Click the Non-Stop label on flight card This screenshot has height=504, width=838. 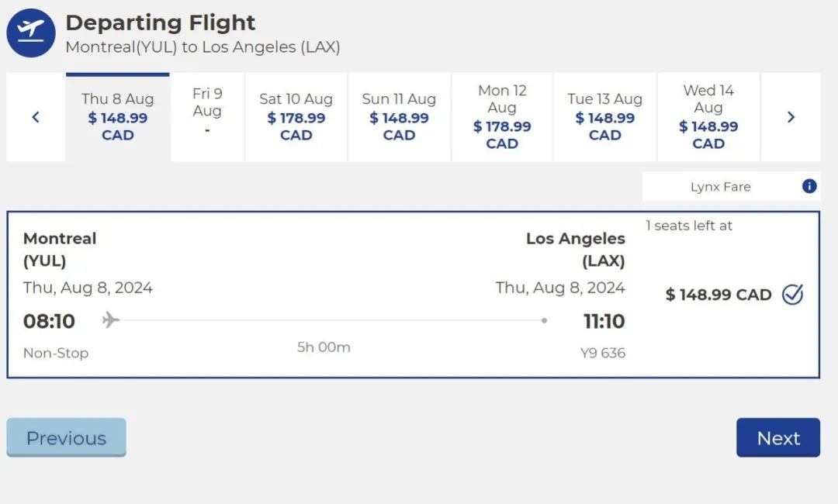(56, 353)
